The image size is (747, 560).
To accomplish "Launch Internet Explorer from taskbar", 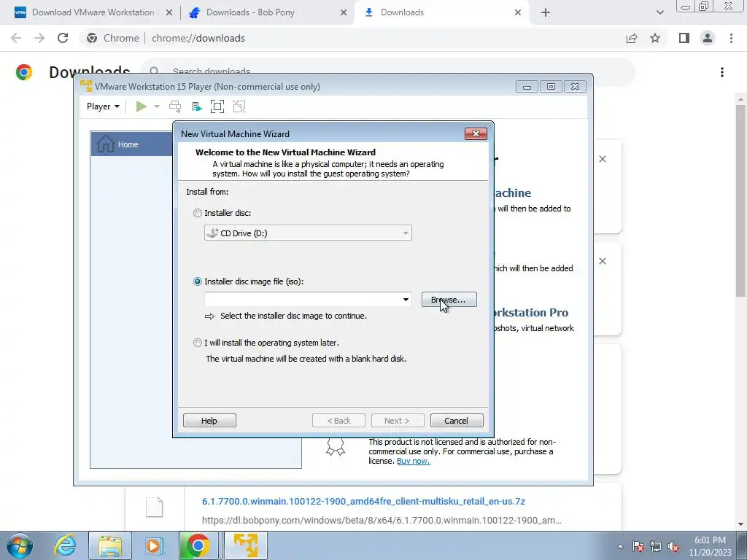I will pyautogui.click(x=65, y=545).
